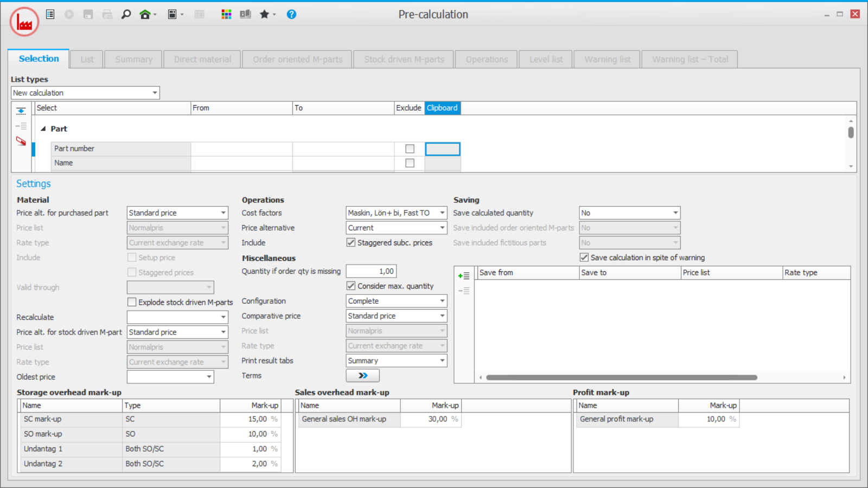Click the Quantity if order qty is missing field

tap(372, 271)
